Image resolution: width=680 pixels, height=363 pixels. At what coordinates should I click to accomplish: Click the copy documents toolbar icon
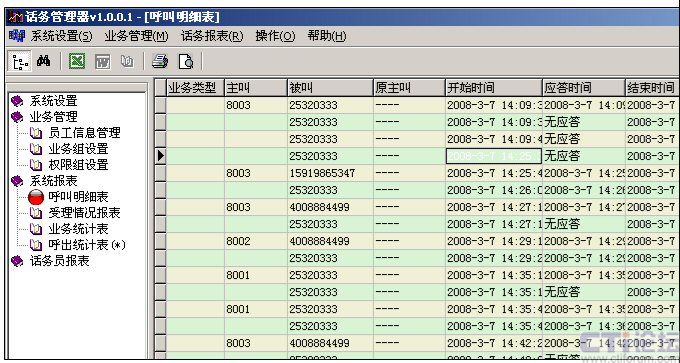coord(127,62)
